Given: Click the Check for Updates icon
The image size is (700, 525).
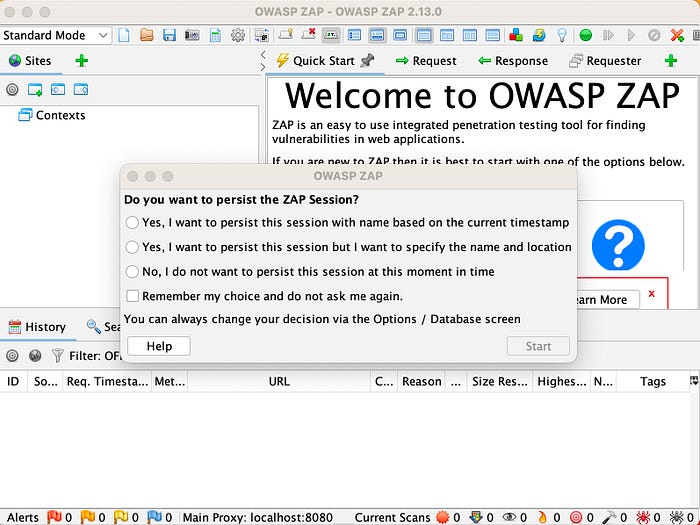Looking at the screenshot, I should pyautogui.click(x=539, y=35).
